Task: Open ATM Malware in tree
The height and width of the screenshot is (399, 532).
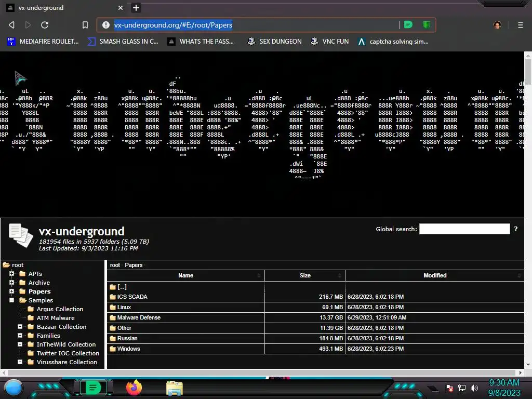Action: (55, 318)
